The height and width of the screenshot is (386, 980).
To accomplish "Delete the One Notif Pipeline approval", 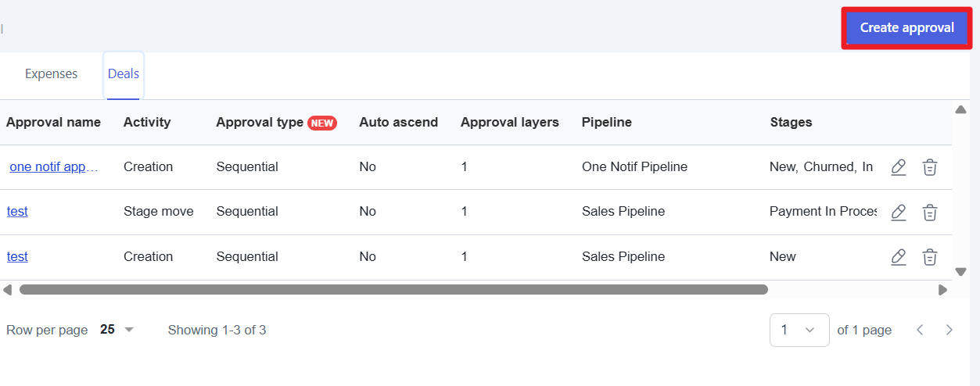I will coord(929,167).
